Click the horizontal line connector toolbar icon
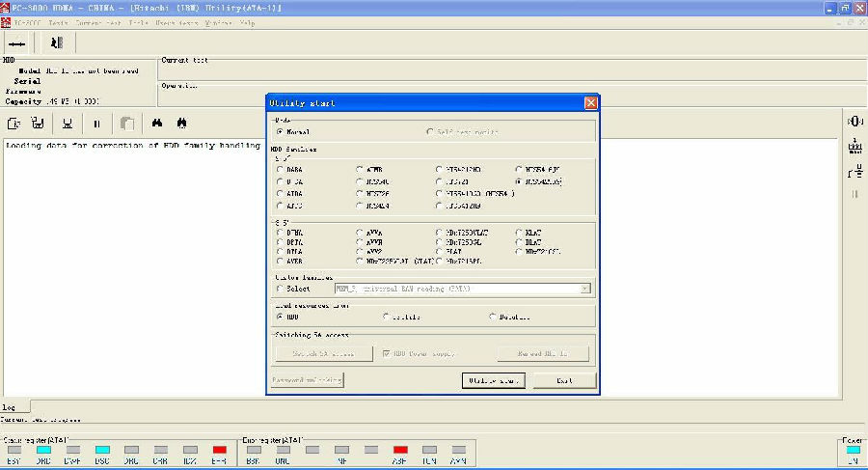The image size is (868, 470). 16,43
